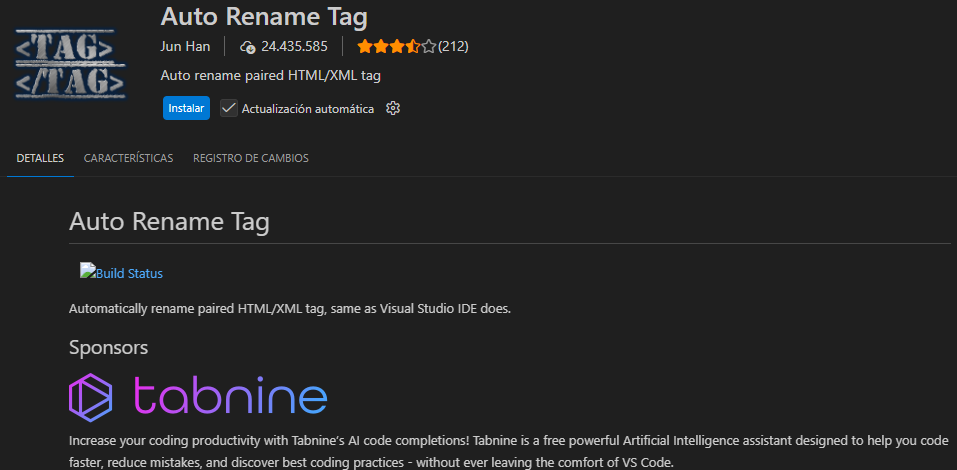Click the tabnine wordmark in Sponsors
The image size is (957, 470).
230,396
